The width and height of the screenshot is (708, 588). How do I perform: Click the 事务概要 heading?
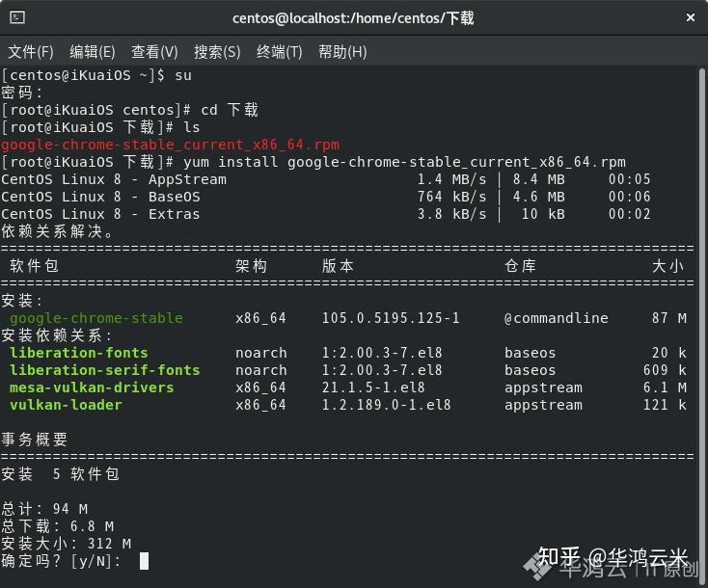point(35,440)
